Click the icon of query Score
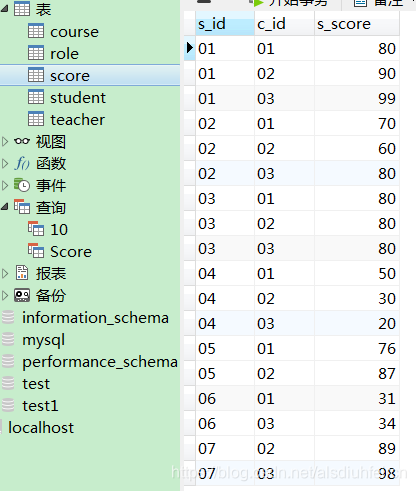This screenshot has width=416, height=491. click(x=36, y=251)
